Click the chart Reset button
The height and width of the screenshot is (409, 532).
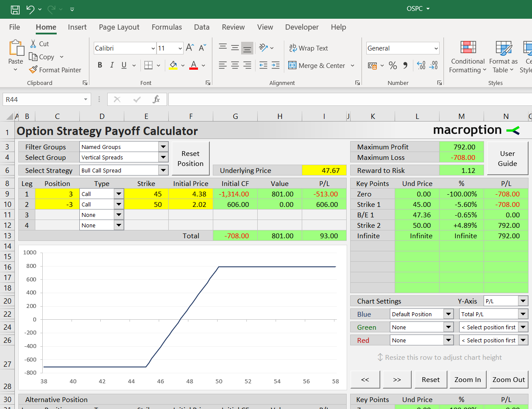pyautogui.click(x=430, y=379)
